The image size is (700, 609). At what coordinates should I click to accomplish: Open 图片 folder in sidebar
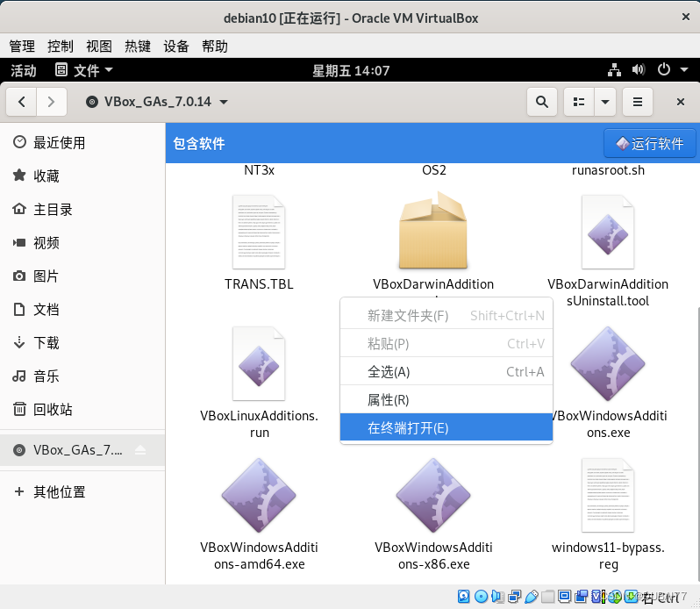click(82, 276)
